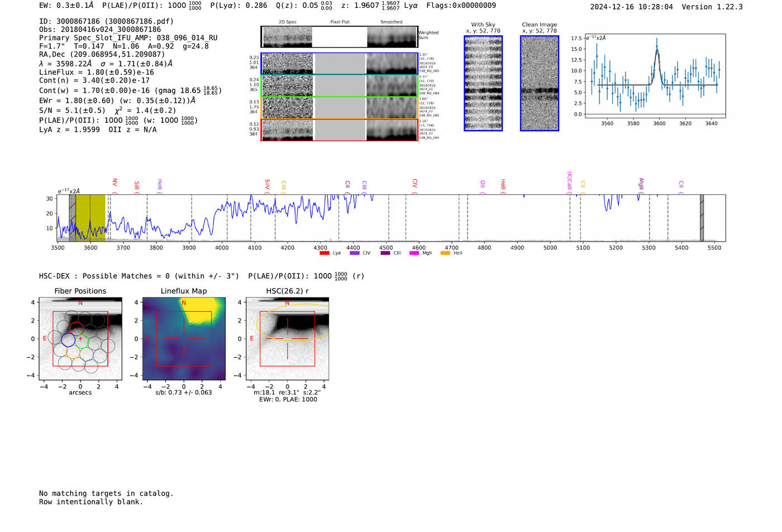Click the 'No matching targets in catalog.' text
This screenshot has height=532, width=782.
106,493
